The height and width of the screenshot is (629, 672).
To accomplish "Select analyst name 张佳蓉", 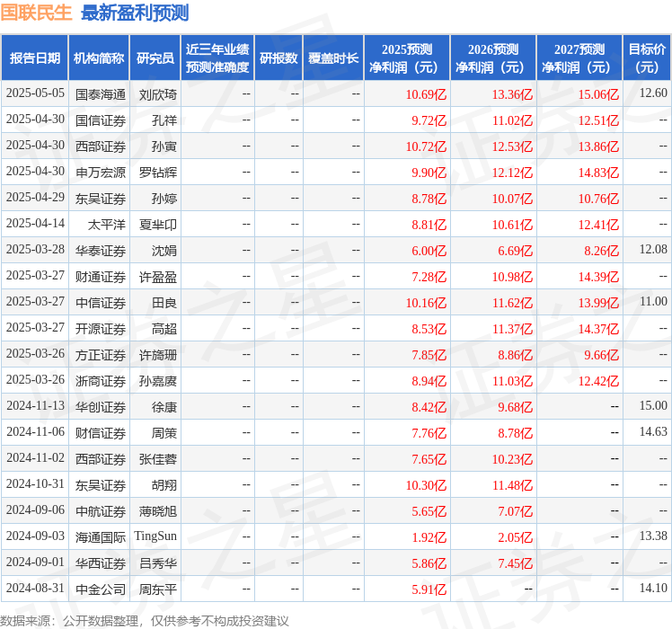I will tap(158, 459).
